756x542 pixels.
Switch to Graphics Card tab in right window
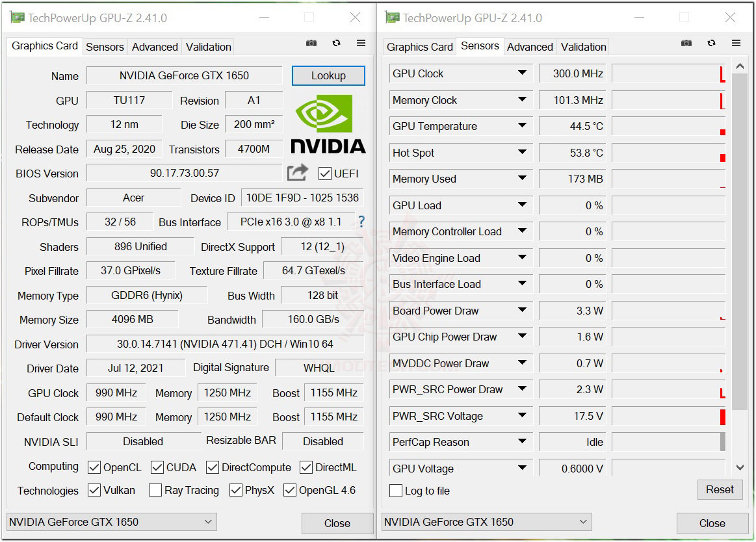pyautogui.click(x=419, y=47)
